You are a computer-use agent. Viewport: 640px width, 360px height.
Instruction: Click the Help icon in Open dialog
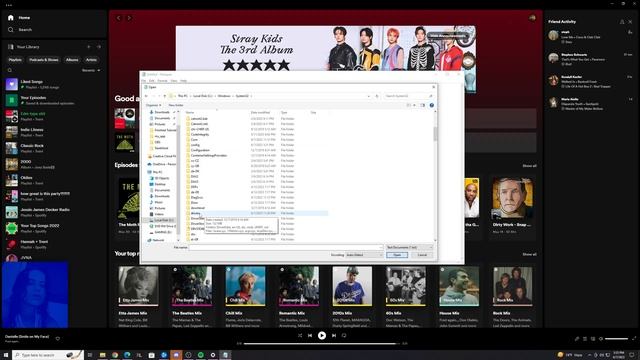click(x=431, y=105)
